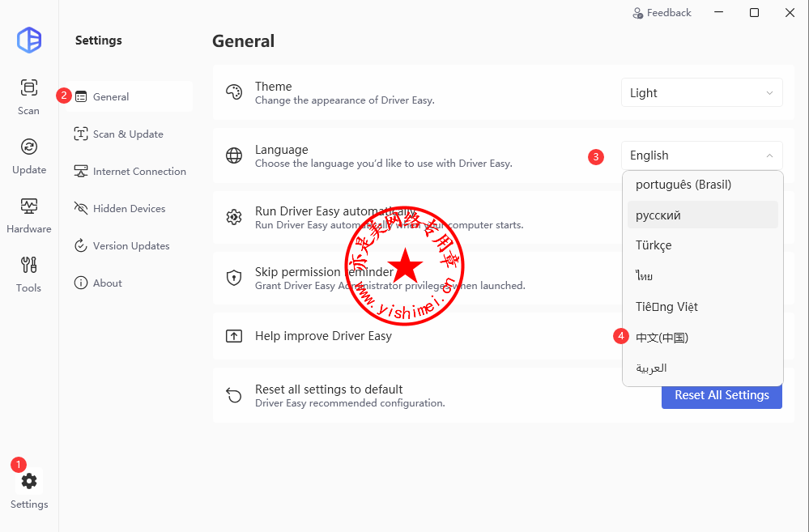Image resolution: width=809 pixels, height=532 pixels.
Task: Open the Tools section icon
Action: tap(29, 265)
